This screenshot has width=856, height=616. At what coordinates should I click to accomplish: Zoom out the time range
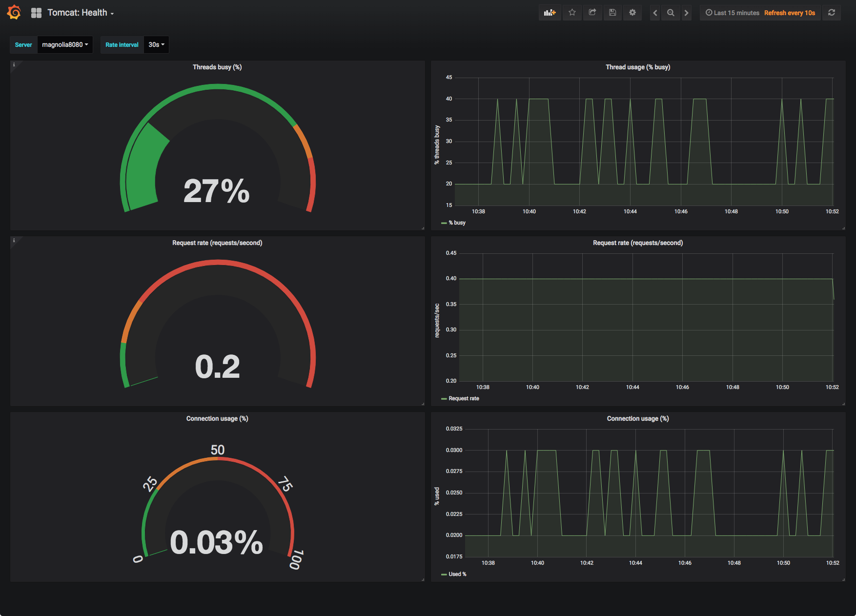click(671, 13)
